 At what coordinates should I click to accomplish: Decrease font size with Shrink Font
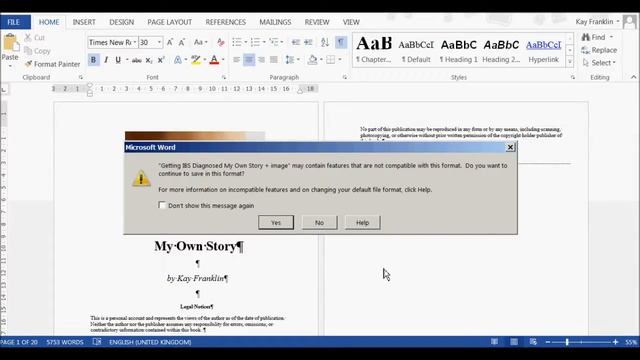tap(182, 42)
